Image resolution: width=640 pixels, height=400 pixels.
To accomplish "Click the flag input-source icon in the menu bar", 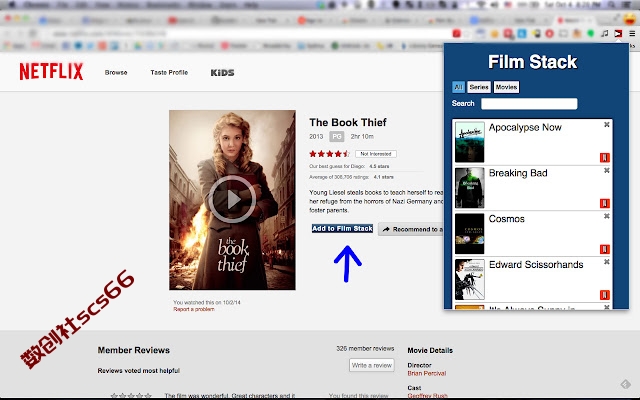I will pos(508,5).
